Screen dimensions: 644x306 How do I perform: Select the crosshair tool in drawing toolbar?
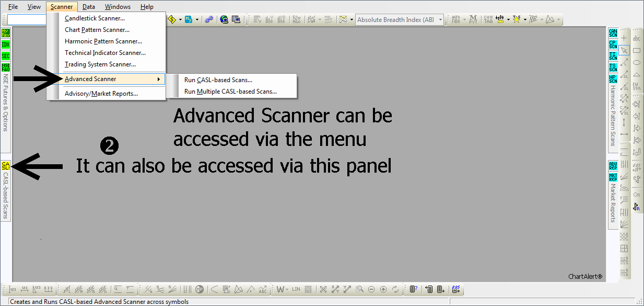[624, 38]
